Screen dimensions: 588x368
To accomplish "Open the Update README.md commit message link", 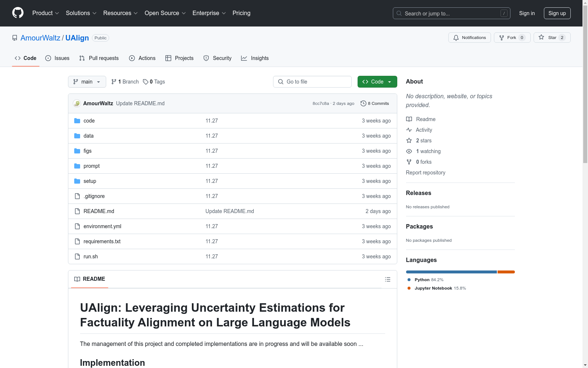I will [140, 103].
